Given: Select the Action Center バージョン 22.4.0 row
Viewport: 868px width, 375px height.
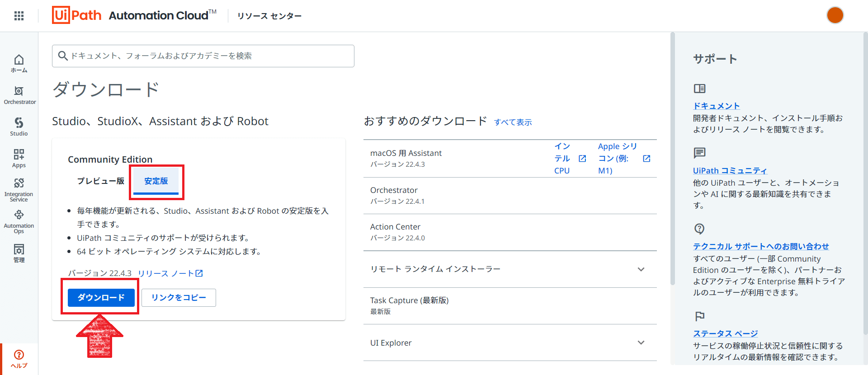Looking at the screenshot, I should point(510,232).
